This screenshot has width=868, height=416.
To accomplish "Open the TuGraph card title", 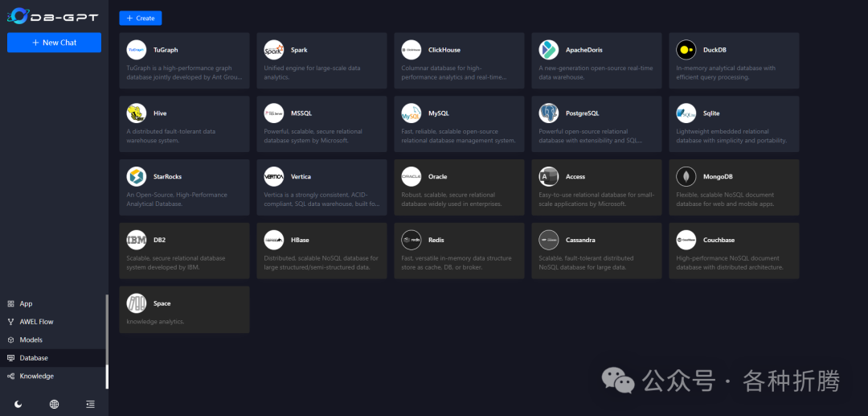I will tap(166, 50).
